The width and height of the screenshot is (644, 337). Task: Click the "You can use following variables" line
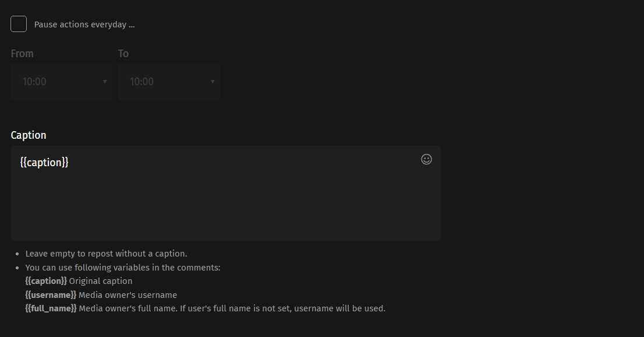coord(123,268)
